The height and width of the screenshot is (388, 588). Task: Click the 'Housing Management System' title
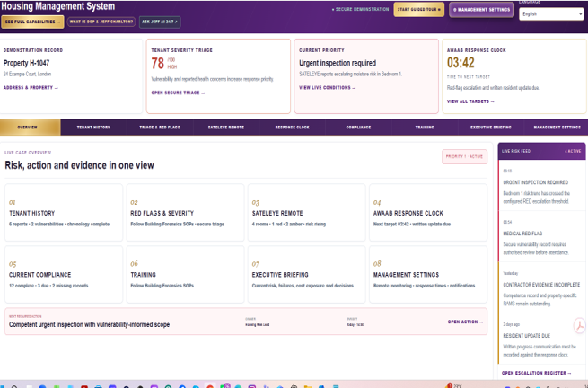[x=58, y=6]
